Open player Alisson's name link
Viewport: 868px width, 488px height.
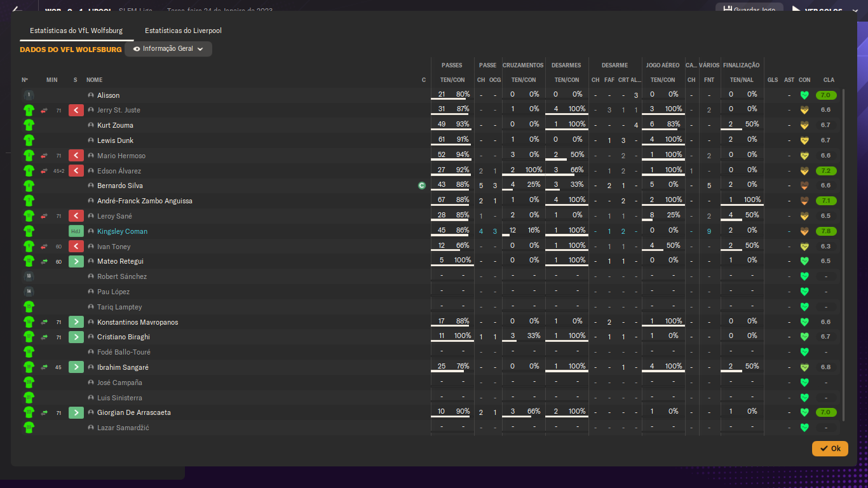click(x=108, y=95)
